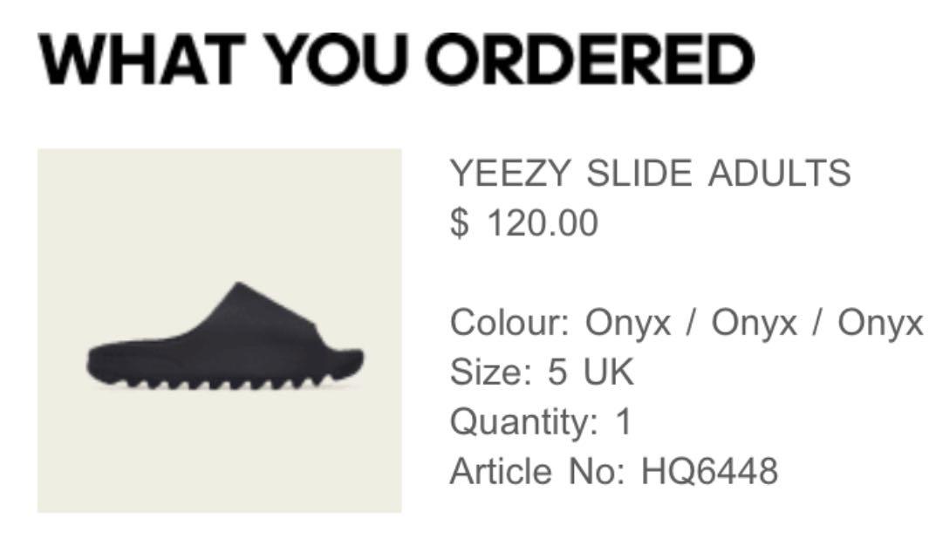Click the black slide shoe picture

(x=225, y=337)
